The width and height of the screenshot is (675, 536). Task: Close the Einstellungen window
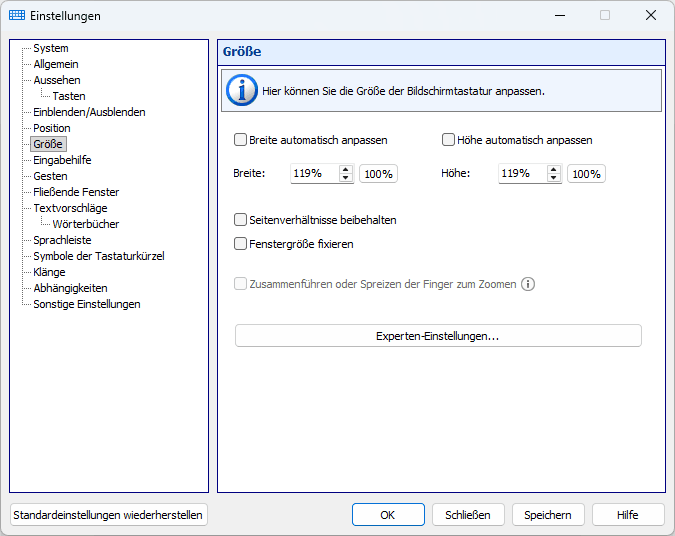coord(651,15)
